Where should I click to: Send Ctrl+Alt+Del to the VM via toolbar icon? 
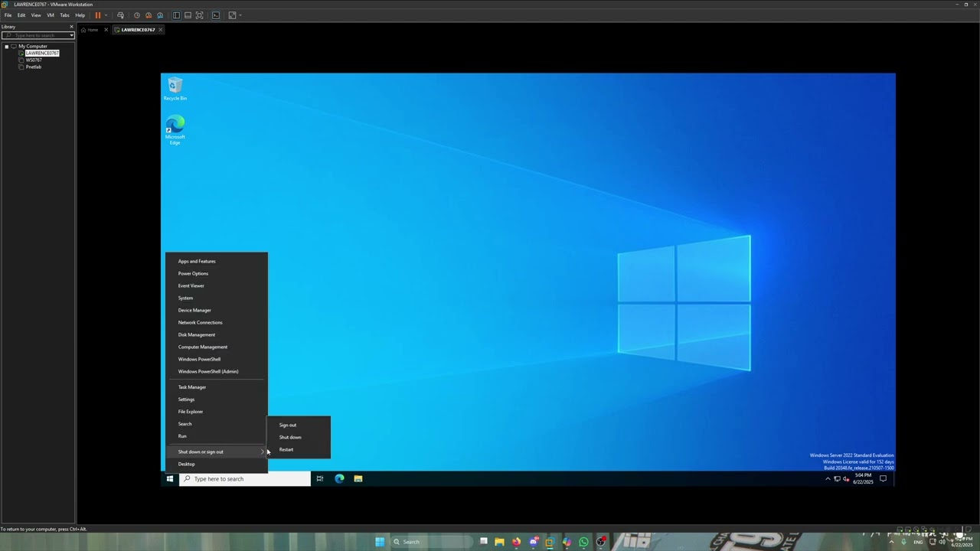click(120, 15)
